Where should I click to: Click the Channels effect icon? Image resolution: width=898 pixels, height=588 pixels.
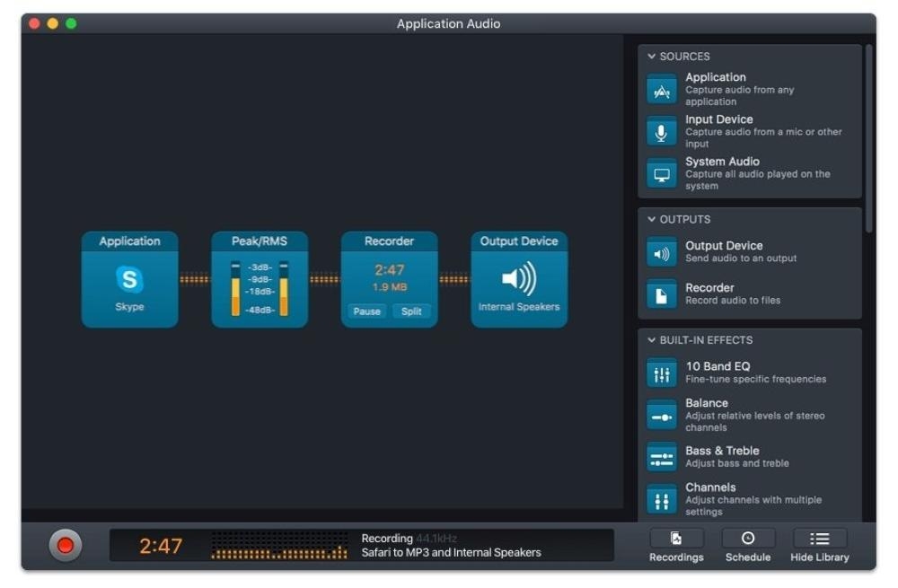coord(662,500)
